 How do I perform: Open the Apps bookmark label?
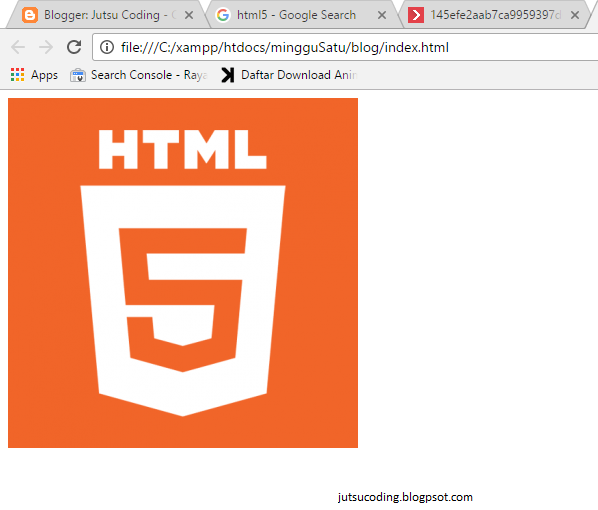pos(44,75)
